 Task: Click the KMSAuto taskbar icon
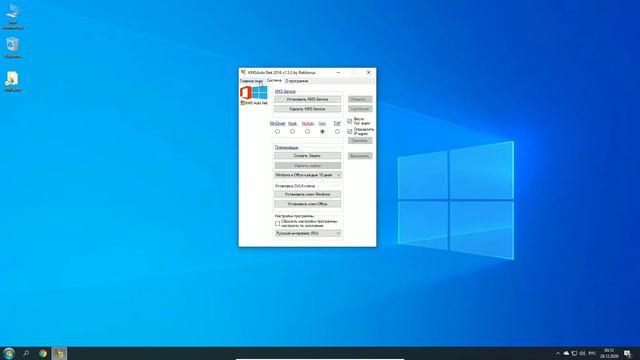pyautogui.click(x=60, y=353)
